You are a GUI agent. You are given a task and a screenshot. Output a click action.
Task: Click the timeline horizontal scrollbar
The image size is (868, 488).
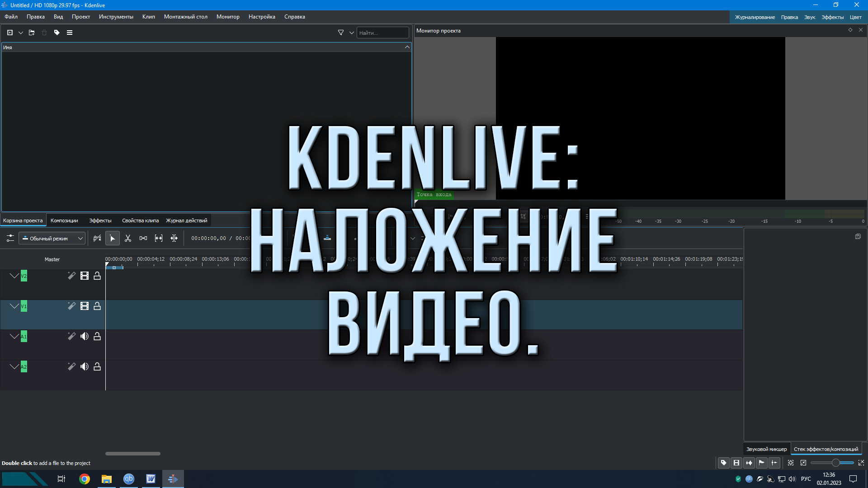133,454
